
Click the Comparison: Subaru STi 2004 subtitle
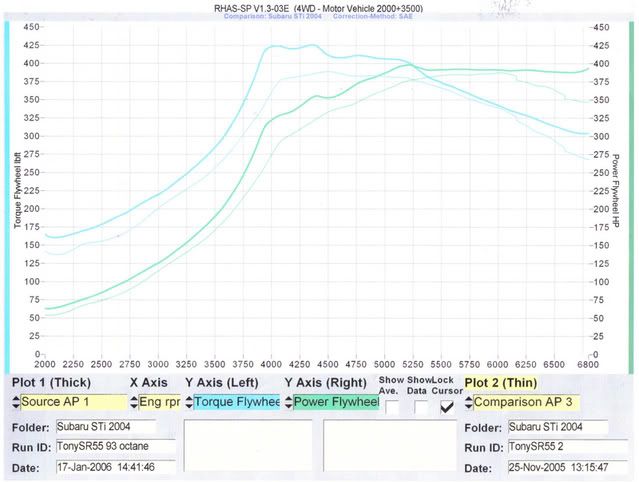(273, 16)
